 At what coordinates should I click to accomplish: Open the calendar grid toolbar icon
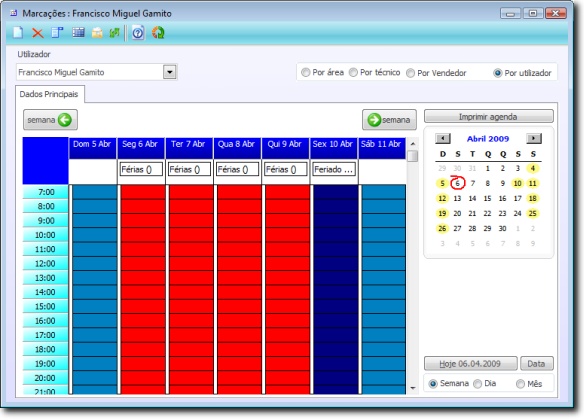pos(78,33)
